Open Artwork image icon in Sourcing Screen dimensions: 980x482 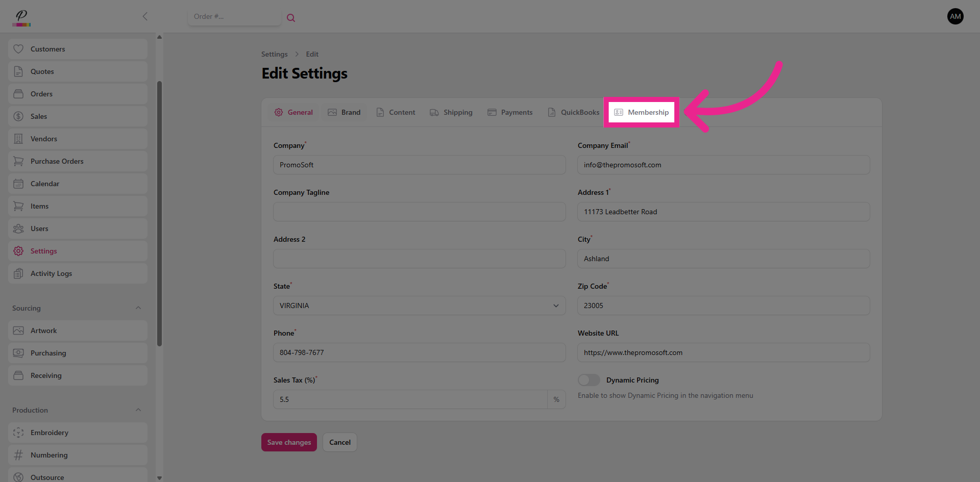tap(18, 331)
